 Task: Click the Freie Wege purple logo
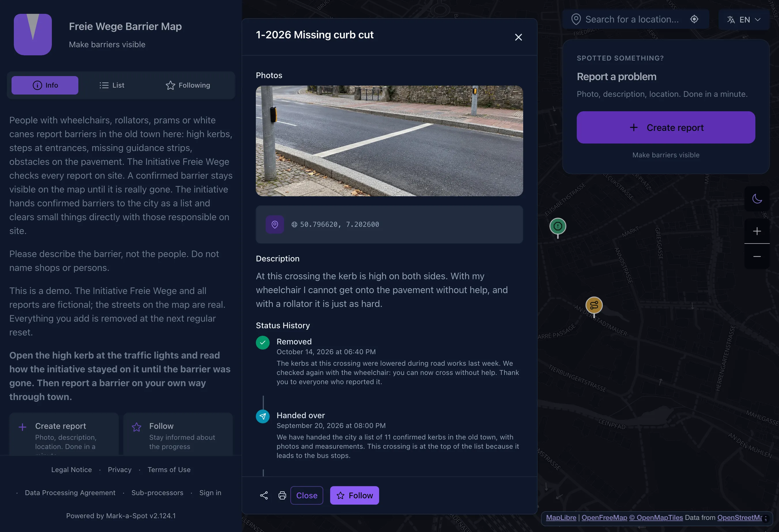point(33,34)
